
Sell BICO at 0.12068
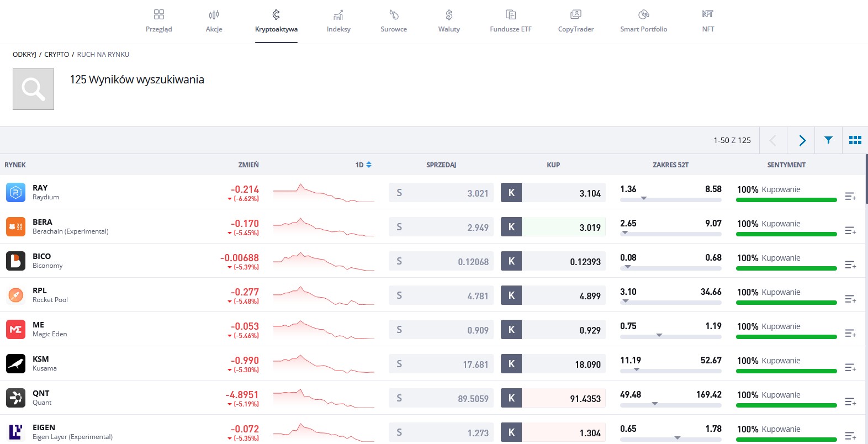pos(441,261)
